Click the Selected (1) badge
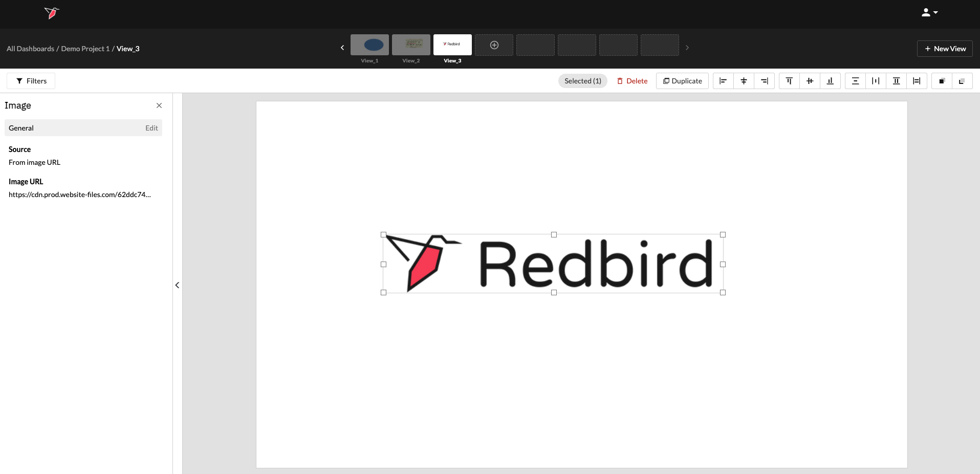 coord(583,81)
